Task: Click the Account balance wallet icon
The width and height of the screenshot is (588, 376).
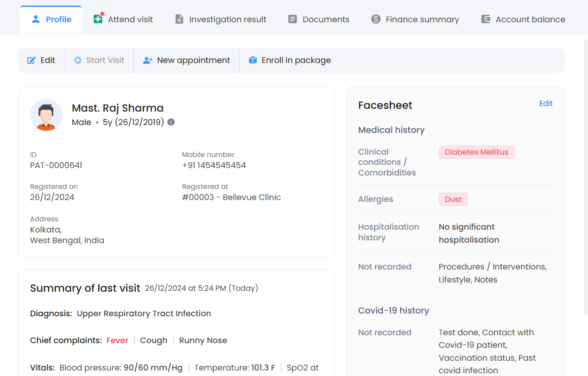Action: click(x=486, y=19)
